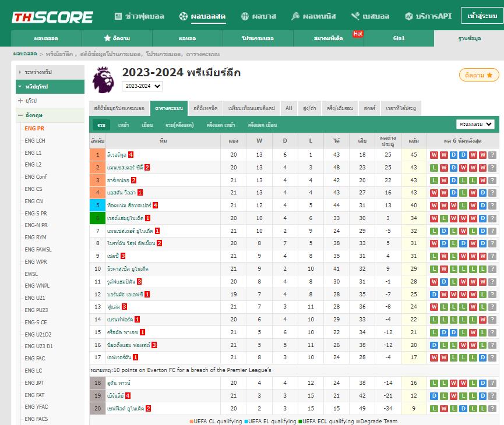The height and width of the screenshot is (425, 504).
Task: Open the Arsenal team link
Action: coord(118,180)
